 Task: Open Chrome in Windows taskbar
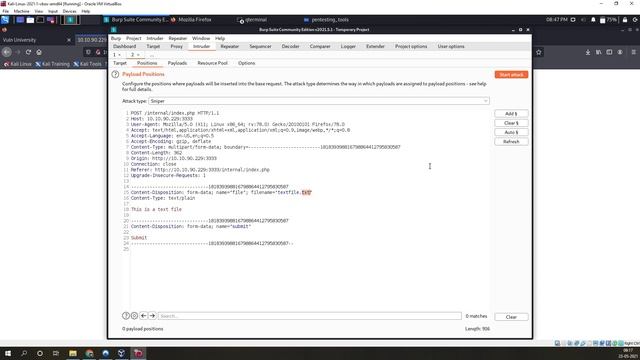[x=89, y=353]
